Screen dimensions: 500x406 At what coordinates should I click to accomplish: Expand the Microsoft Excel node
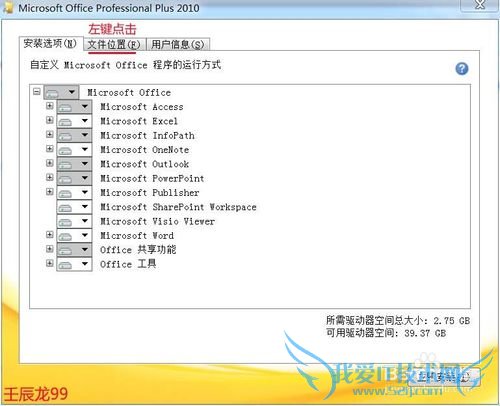click(49, 120)
